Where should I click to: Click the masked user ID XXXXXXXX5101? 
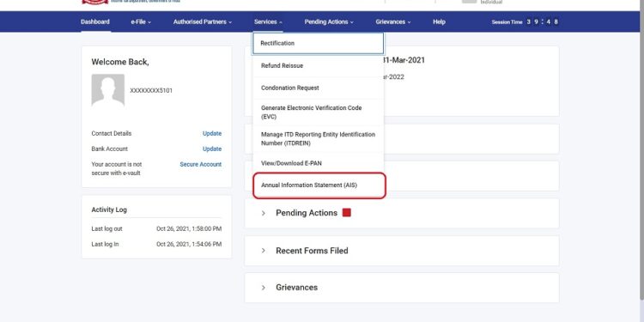151,91
